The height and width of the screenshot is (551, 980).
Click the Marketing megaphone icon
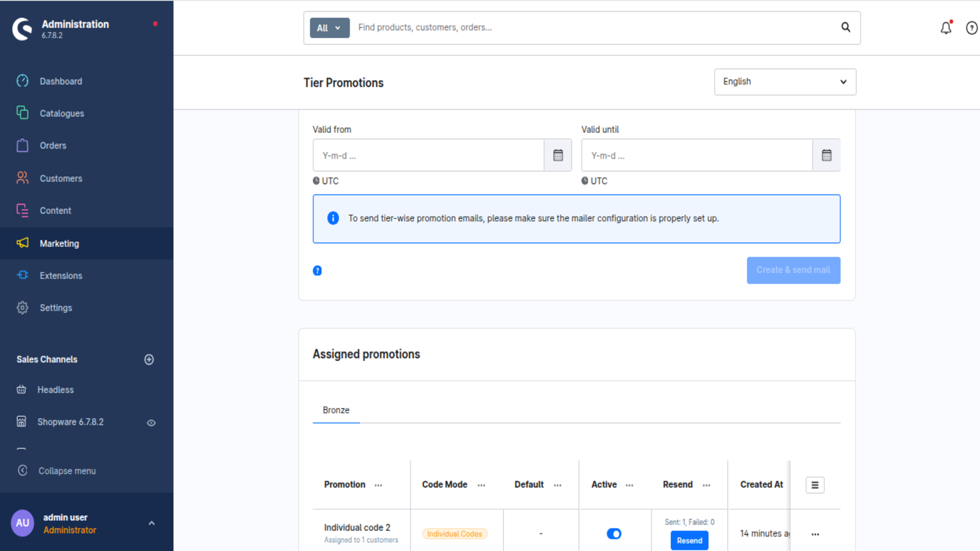coord(22,243)
